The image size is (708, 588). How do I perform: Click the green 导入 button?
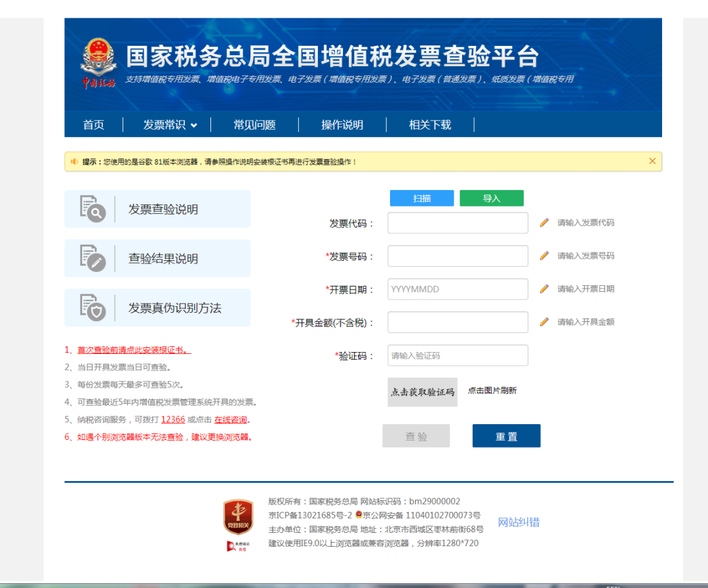pyautogui.click(x=492, y=198)
